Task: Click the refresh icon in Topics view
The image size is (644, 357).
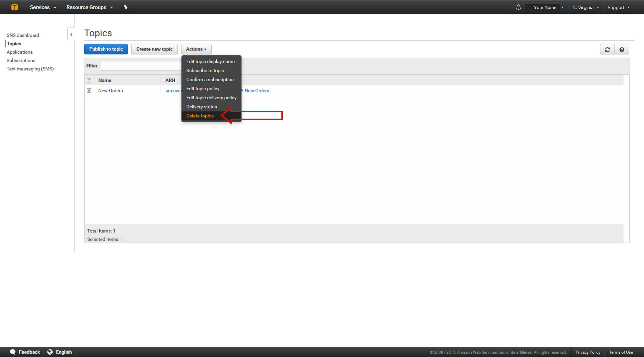Action: (x=607, y=49)
